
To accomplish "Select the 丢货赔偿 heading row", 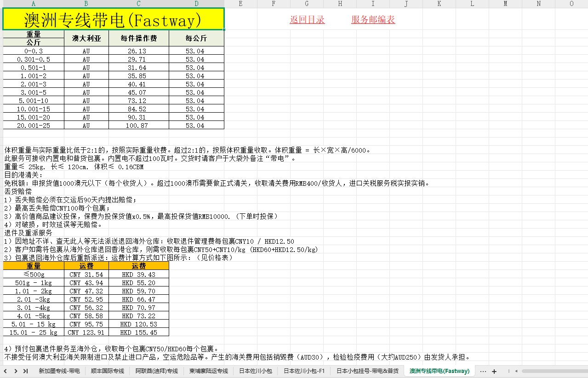I will click(18, 191).
